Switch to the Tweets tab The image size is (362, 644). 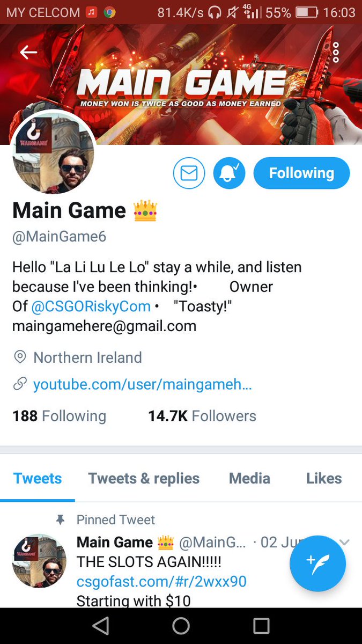point(38,478)
